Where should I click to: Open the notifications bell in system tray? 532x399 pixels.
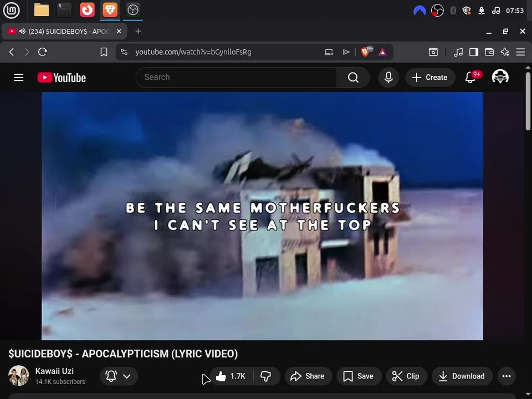point(482,11)
